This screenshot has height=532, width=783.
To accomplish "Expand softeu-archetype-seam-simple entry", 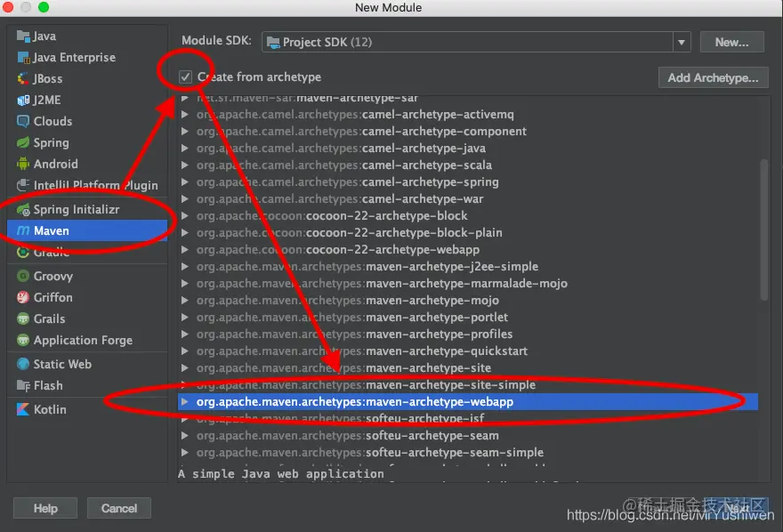I will (x=185, y=453).
